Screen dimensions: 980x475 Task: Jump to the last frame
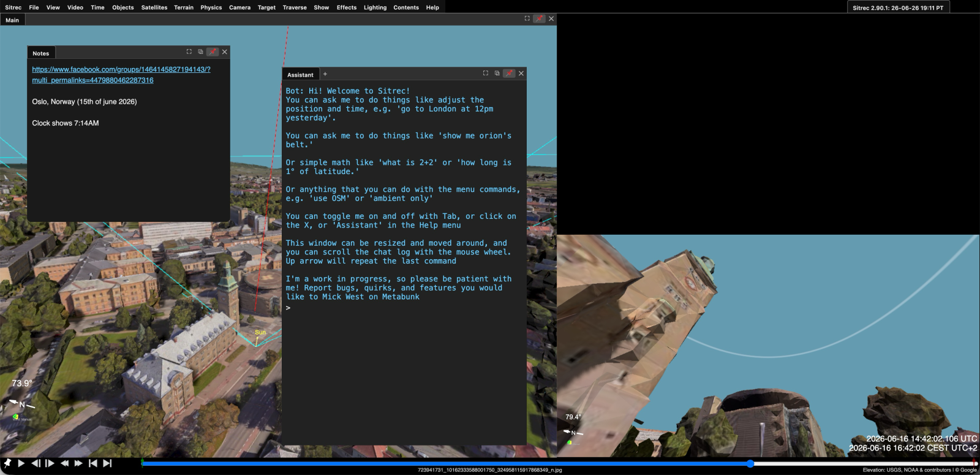click(107, 463)
